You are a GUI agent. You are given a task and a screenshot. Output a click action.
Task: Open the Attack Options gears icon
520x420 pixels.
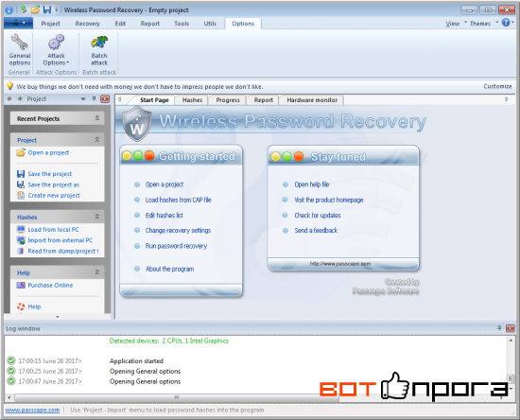coord(56,43)
